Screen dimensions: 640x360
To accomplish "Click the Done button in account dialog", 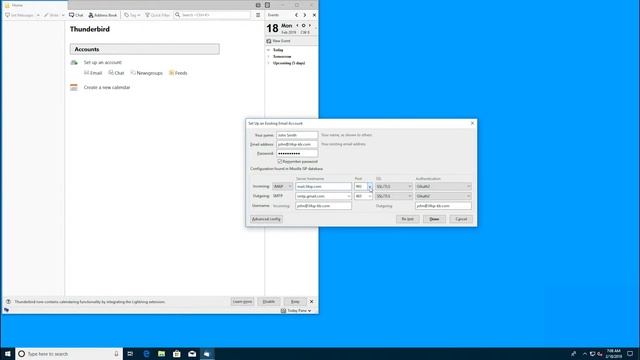I will pos(434,219).
